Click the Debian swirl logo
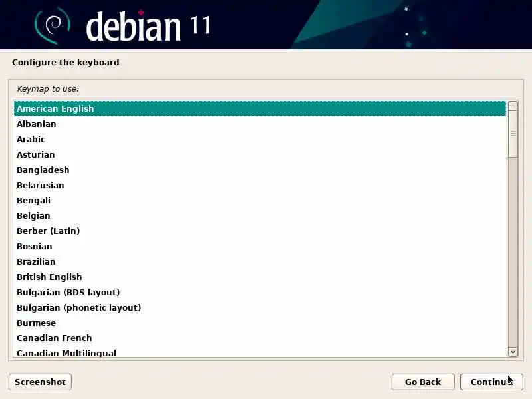This screenshot has width=532, height=399. pos(53,26)
